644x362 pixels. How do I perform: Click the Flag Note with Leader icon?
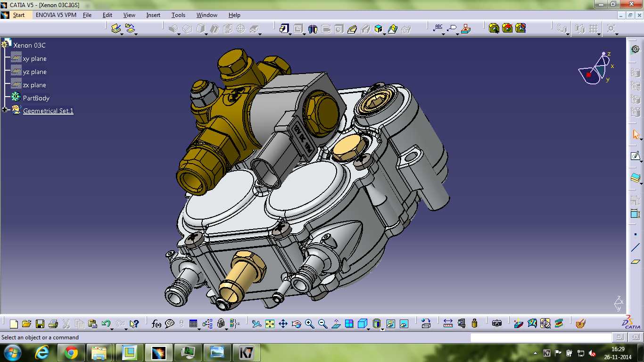coord(452,28)
